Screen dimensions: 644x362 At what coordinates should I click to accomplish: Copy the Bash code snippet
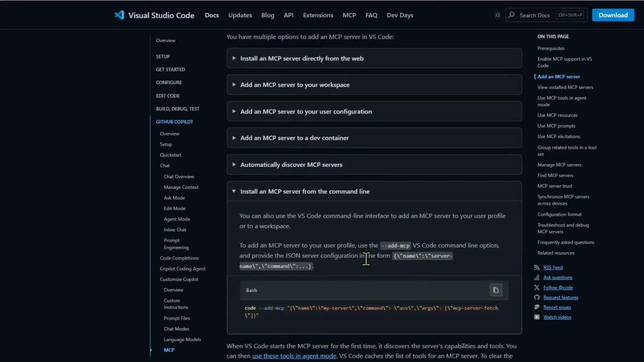(x=496, y=290)
